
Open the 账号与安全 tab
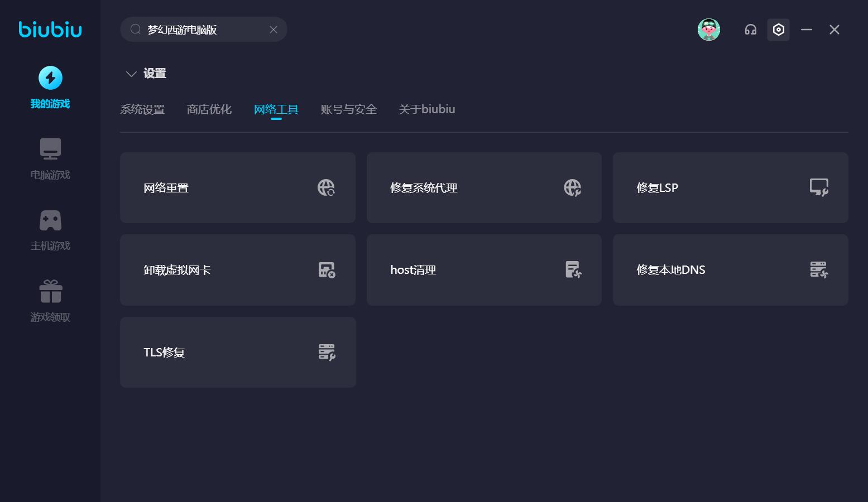348,109
